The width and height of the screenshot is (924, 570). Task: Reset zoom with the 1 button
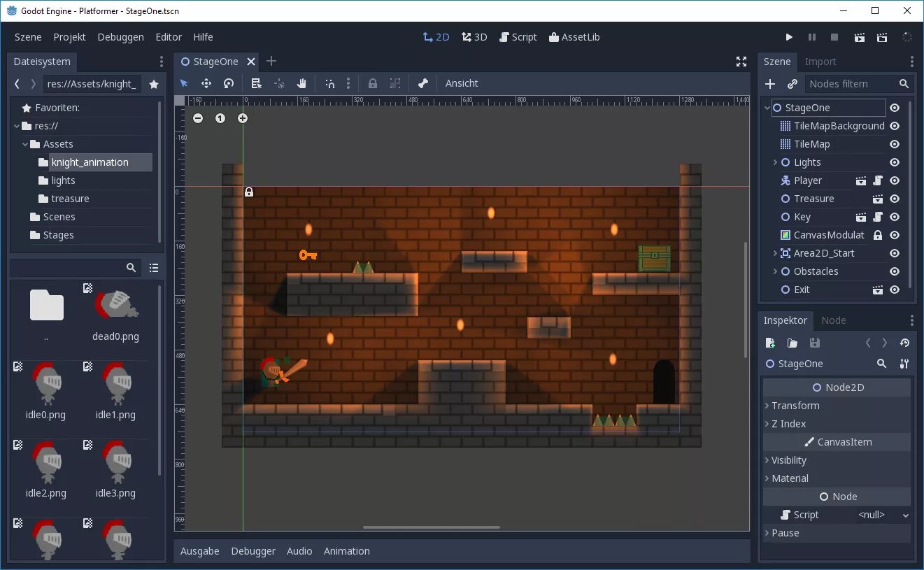220,118
